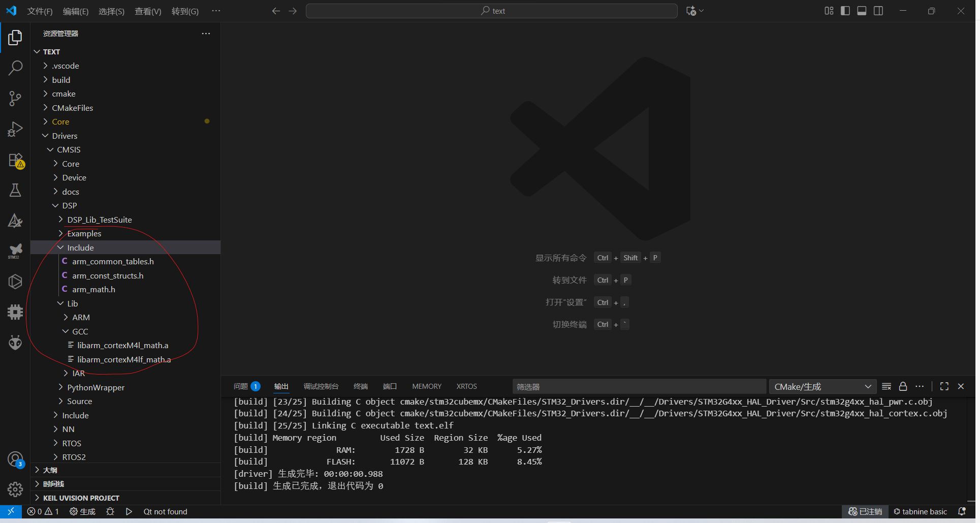980x523 pixels.
Task: Click the output filter input field
Action: click(x=639, y=387)
